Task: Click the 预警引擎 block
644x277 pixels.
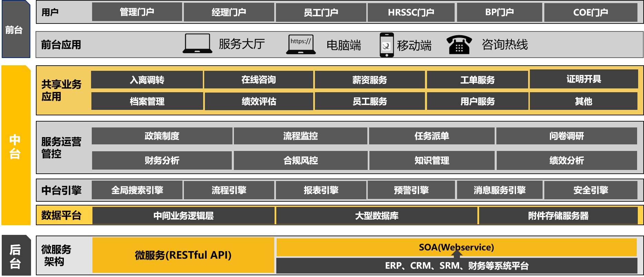Action: (x=411, y=190)
